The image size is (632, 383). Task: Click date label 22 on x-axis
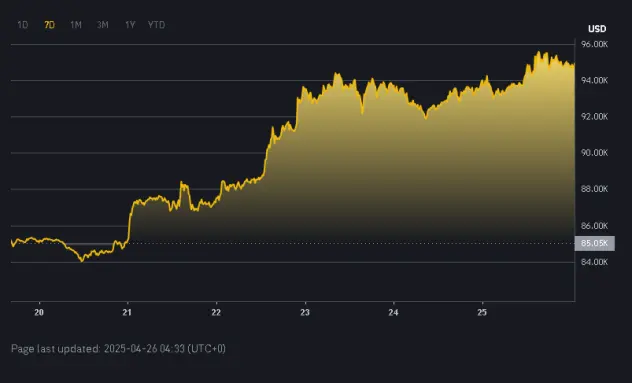click(216, 312)
